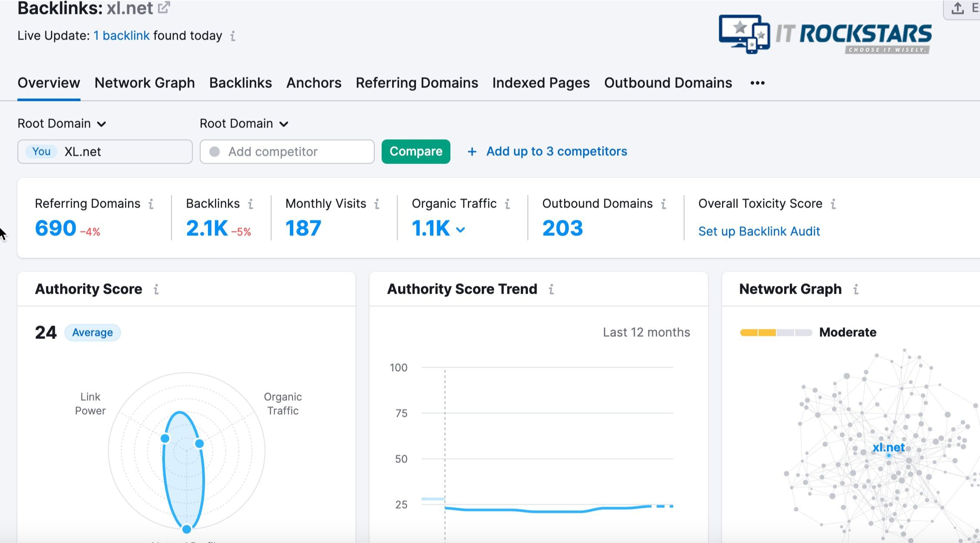Switch to the Overview tab
Viewport: 980px width, 543px height.
[x=49, y=83]
